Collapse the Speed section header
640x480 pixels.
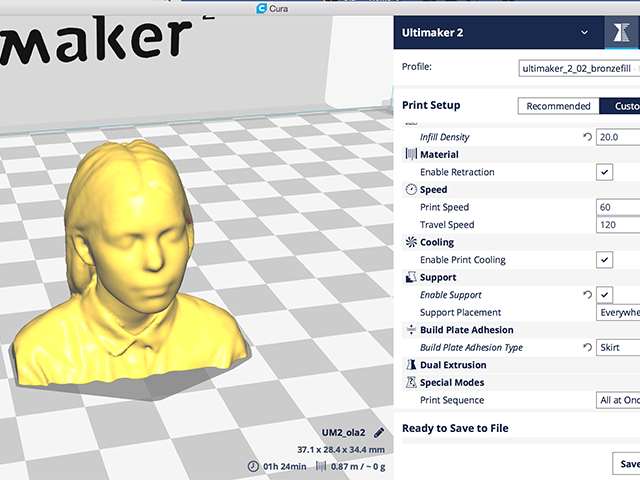521,189
